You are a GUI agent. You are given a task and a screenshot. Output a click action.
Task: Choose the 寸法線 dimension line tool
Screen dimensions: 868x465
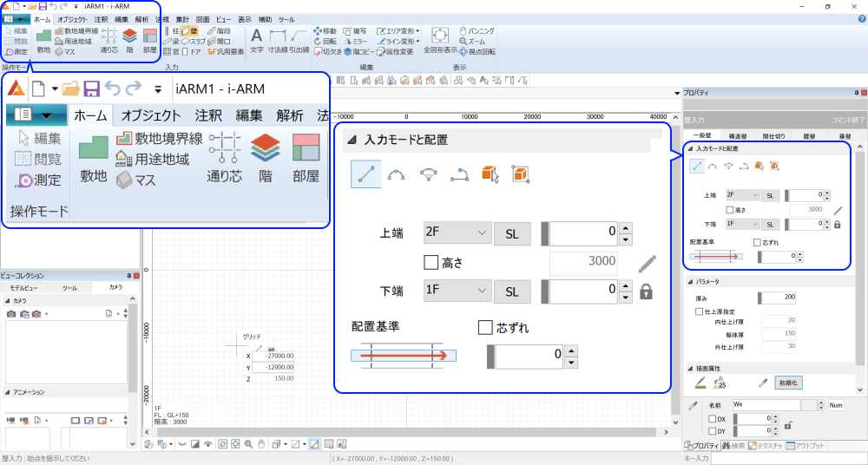click(x=278, y=41)
